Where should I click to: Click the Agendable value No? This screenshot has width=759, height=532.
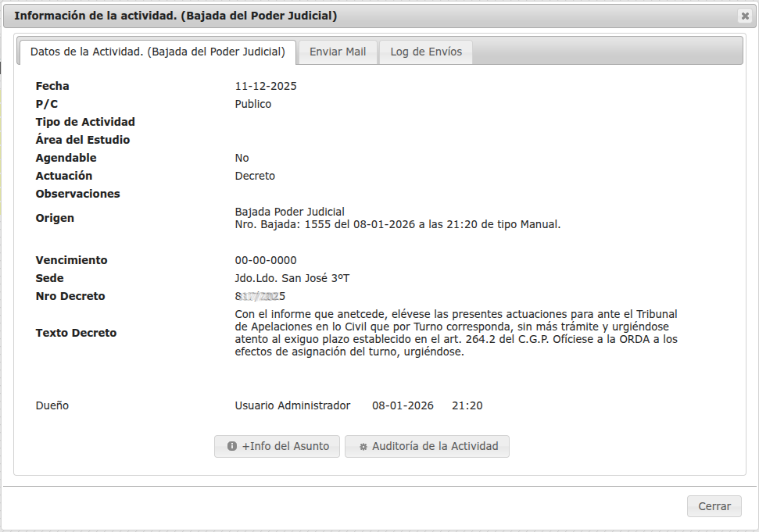[242, 159]
